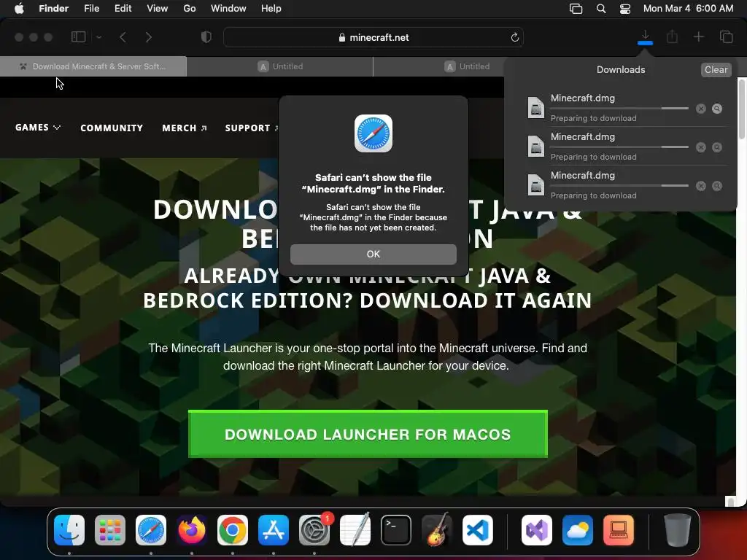Open the sidebar options dropdown chevron
This screenshot has width=747, height=560.
click(x=98, y=37)
